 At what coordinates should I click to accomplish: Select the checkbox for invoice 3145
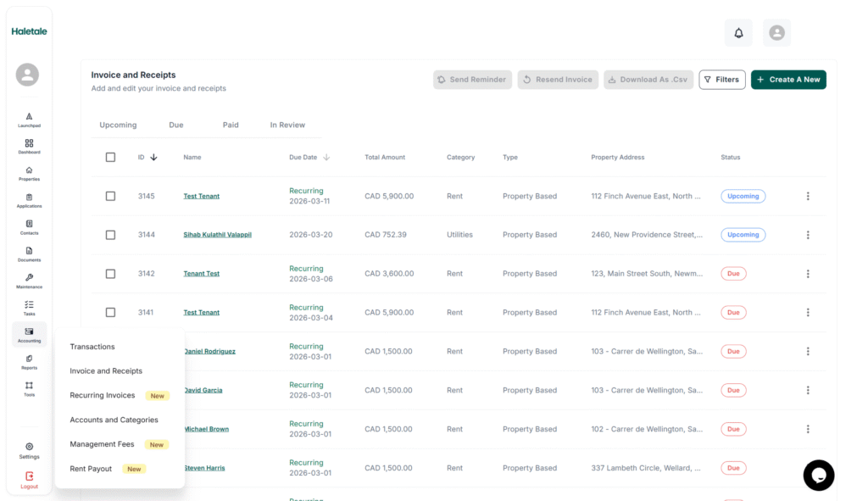110,196
